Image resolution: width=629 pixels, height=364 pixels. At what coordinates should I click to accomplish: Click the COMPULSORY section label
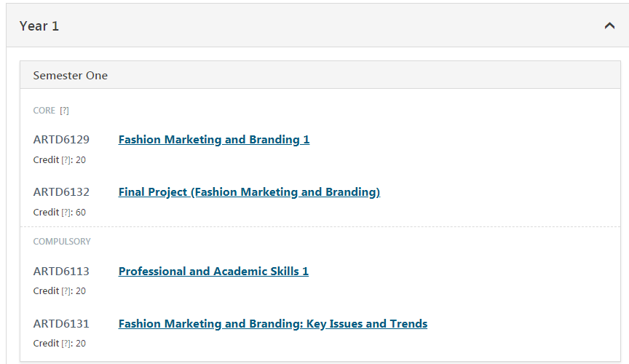point(62,242)
